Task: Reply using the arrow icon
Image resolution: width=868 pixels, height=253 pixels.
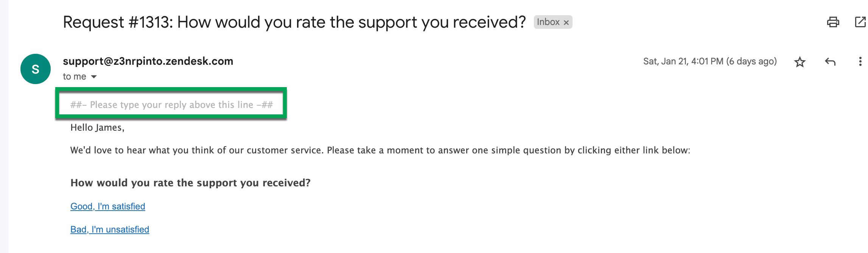Action: 830,62
